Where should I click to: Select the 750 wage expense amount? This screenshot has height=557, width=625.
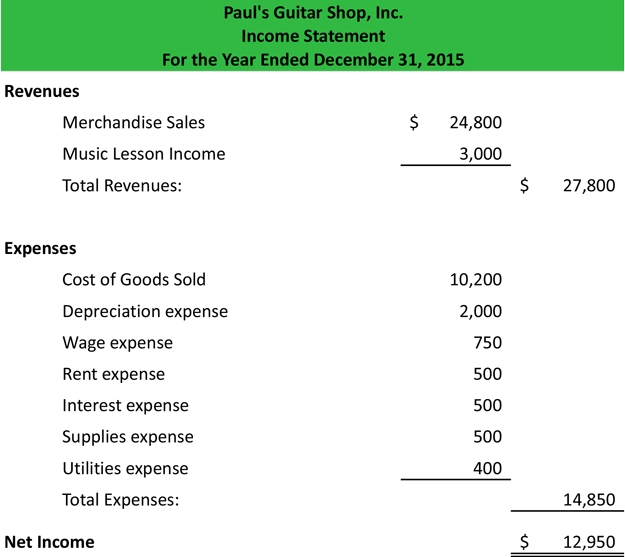[x=487, y=343]
